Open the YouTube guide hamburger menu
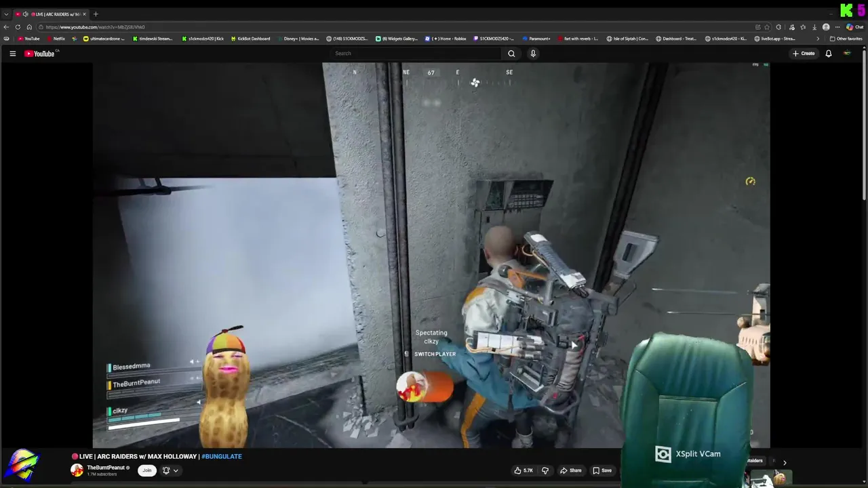The height and width of the screenshot is (488, 868). tap(12, 54)
